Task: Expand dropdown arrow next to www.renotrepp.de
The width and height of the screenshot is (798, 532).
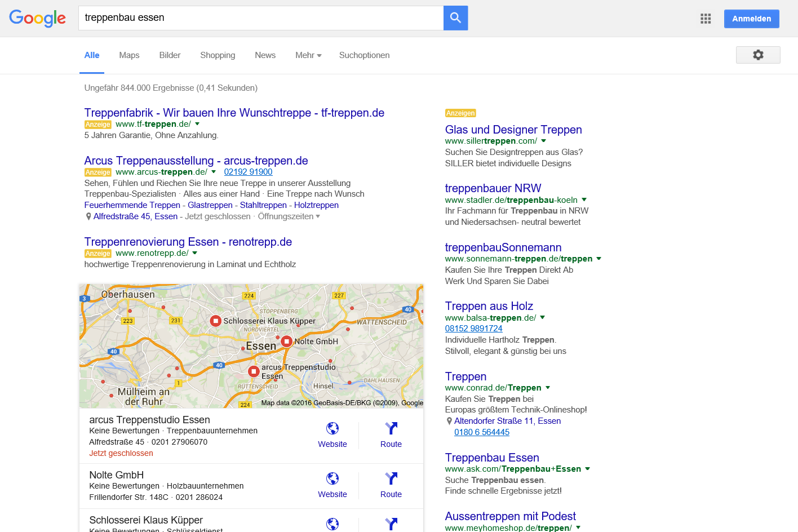Action: click(195, 253)
